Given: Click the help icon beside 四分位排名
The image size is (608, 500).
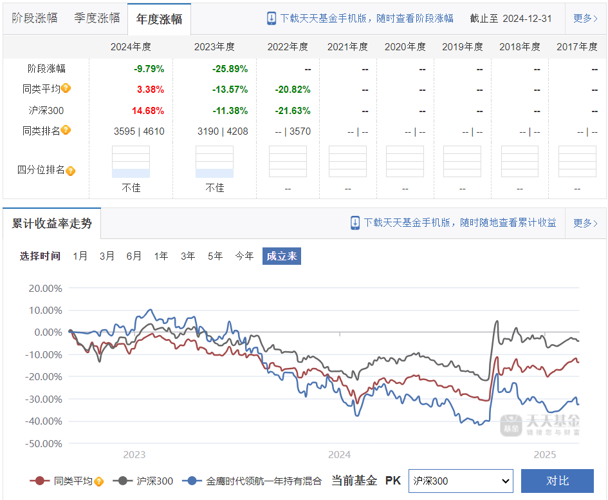Looking at the screenshot, I should [x=70, y=171].
